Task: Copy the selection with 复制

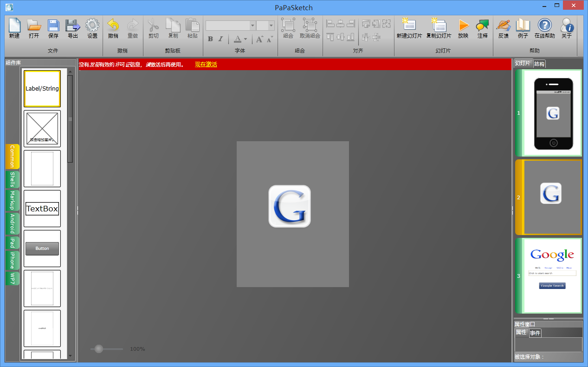Action: coord(173,28)
